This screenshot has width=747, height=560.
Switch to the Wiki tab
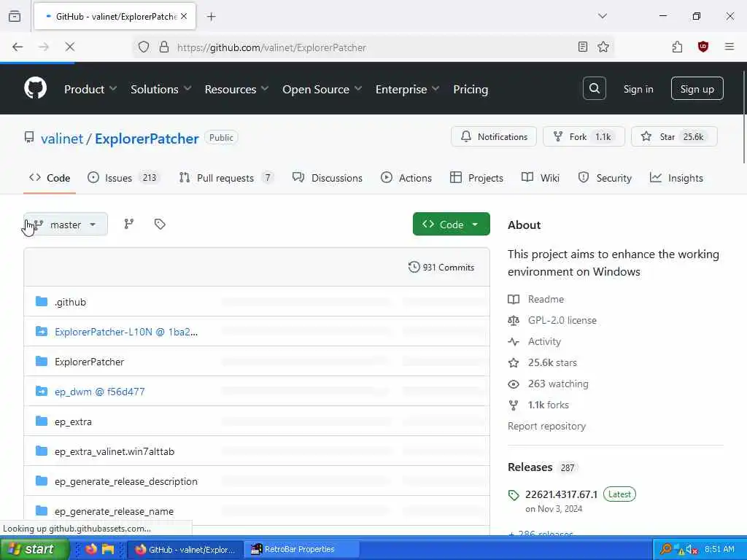541,178
